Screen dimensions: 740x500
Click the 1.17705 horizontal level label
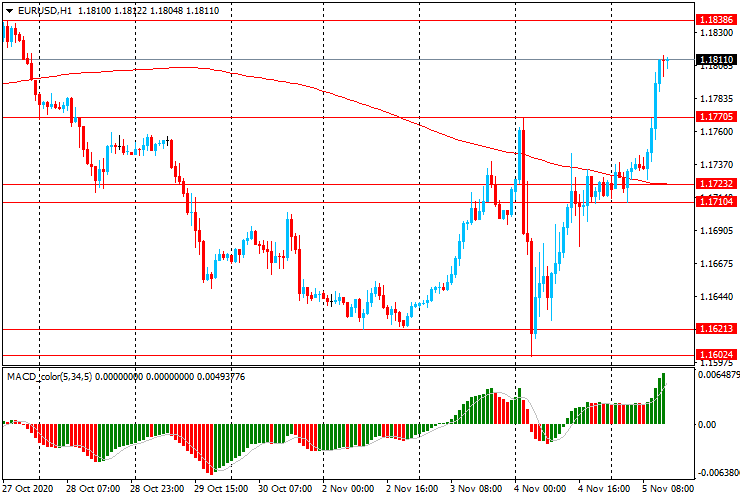716,117
